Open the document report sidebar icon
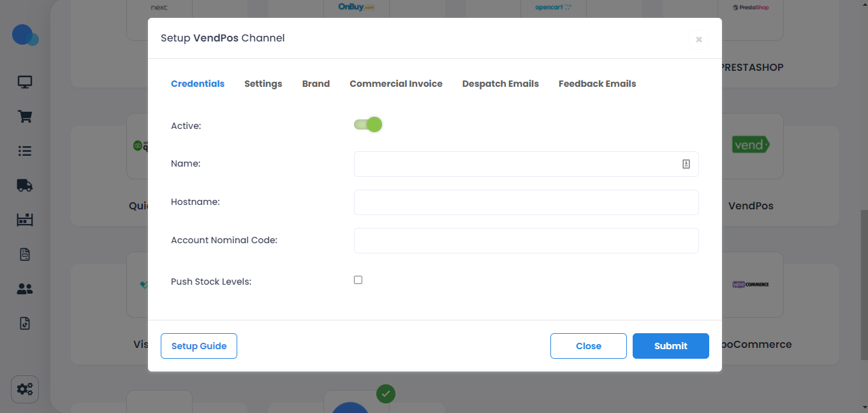This screenshot has height=413, width=868. click(25, 255)
